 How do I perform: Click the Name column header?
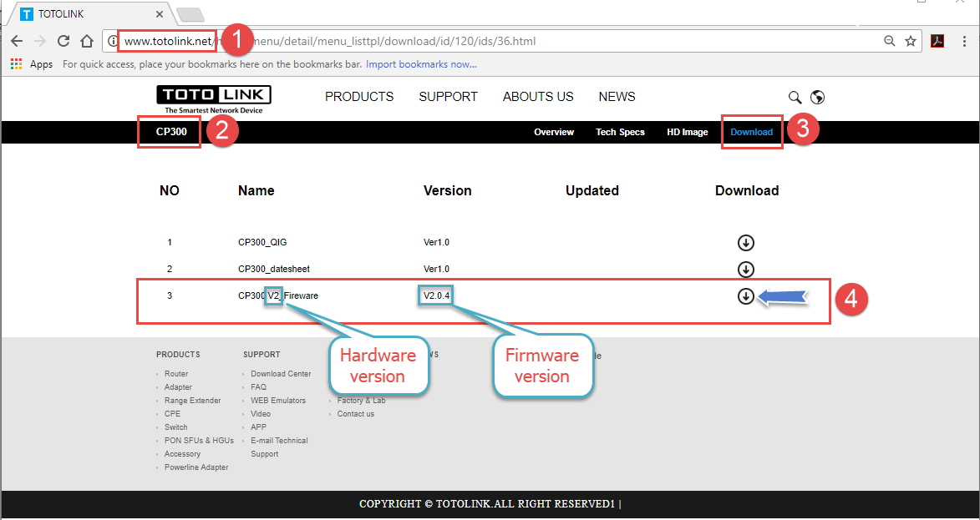tap(256, 191)
